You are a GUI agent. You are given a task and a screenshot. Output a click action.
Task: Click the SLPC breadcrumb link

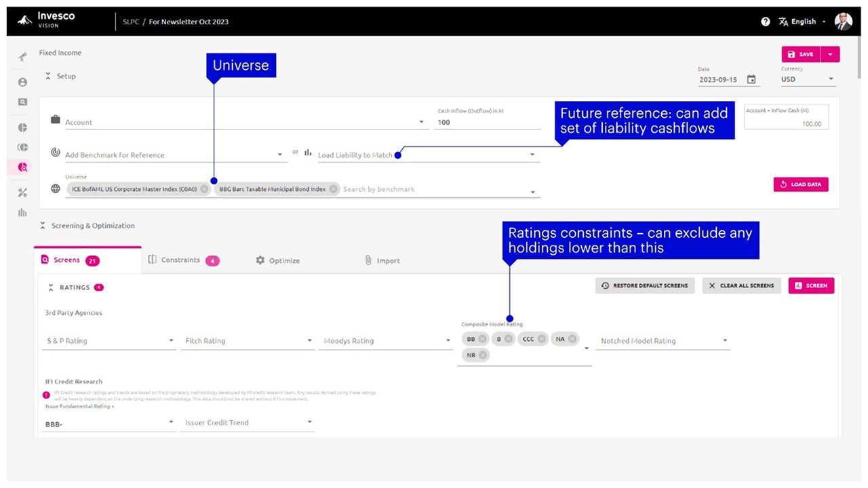pyautogui.click(x=131, y=22)
